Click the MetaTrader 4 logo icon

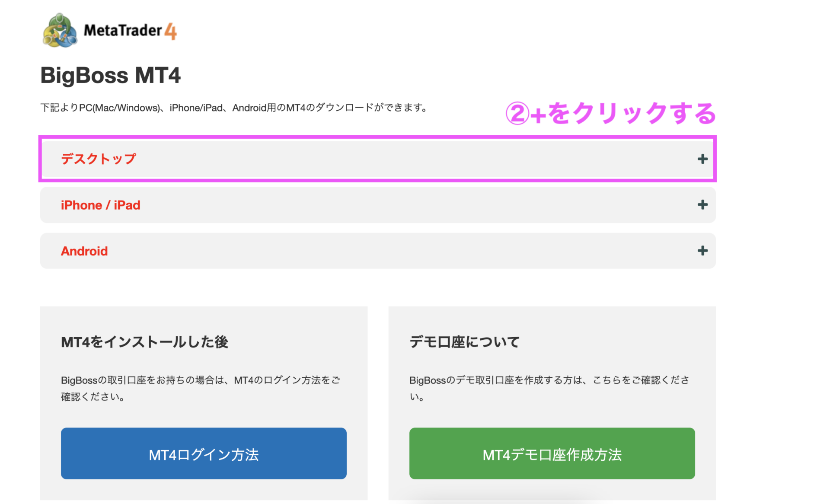coord(60,30)
